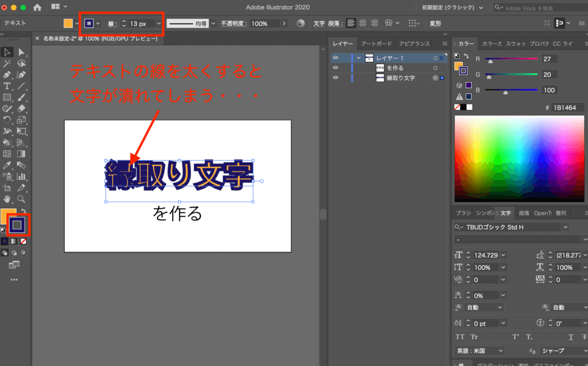Click the 変形 button in the control bar

pos(436,24)
